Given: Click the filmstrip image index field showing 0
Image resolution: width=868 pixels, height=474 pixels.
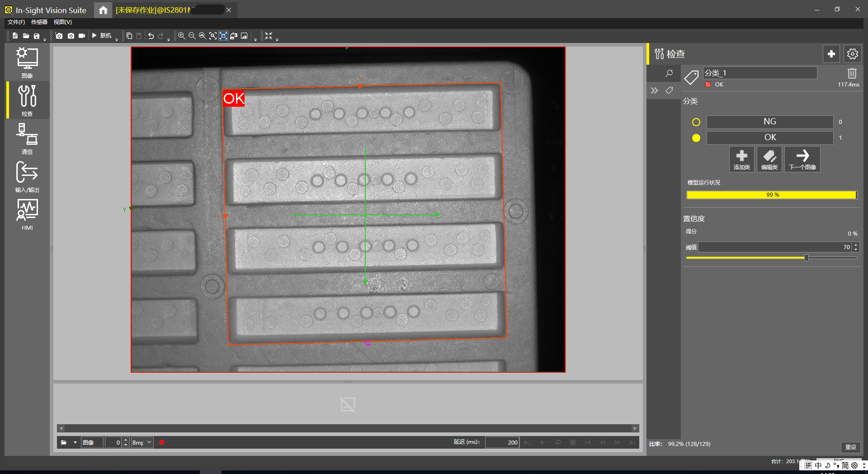Looking at the screenshot, I should (113, 442).
